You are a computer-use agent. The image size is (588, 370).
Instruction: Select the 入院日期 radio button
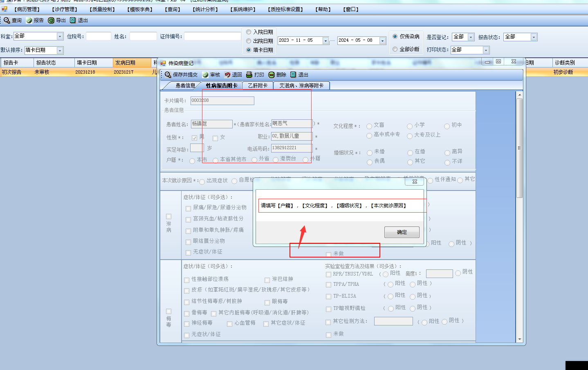[x=249, y=32]
